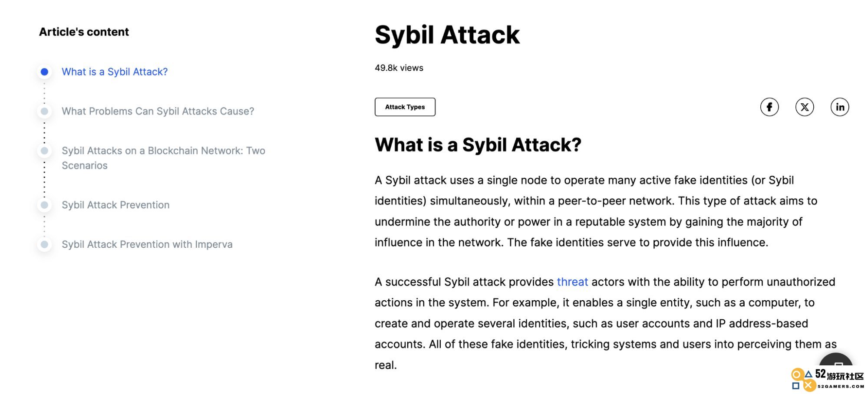
Task: Open Sybil Attack Prevention with Imperva link
Action: 147,244
